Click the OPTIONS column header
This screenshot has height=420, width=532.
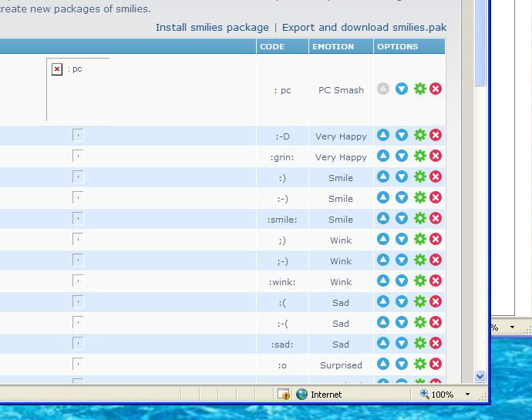tap(409, 46)
